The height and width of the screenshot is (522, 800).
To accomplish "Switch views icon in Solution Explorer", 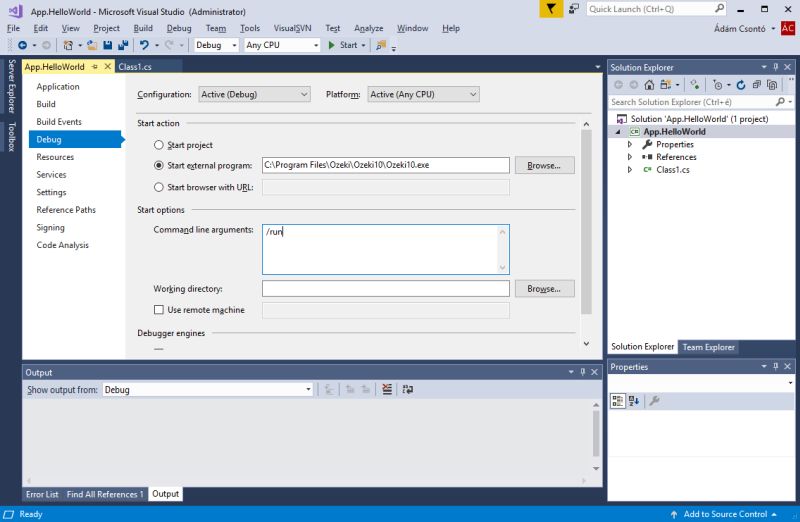I will 665,85.
